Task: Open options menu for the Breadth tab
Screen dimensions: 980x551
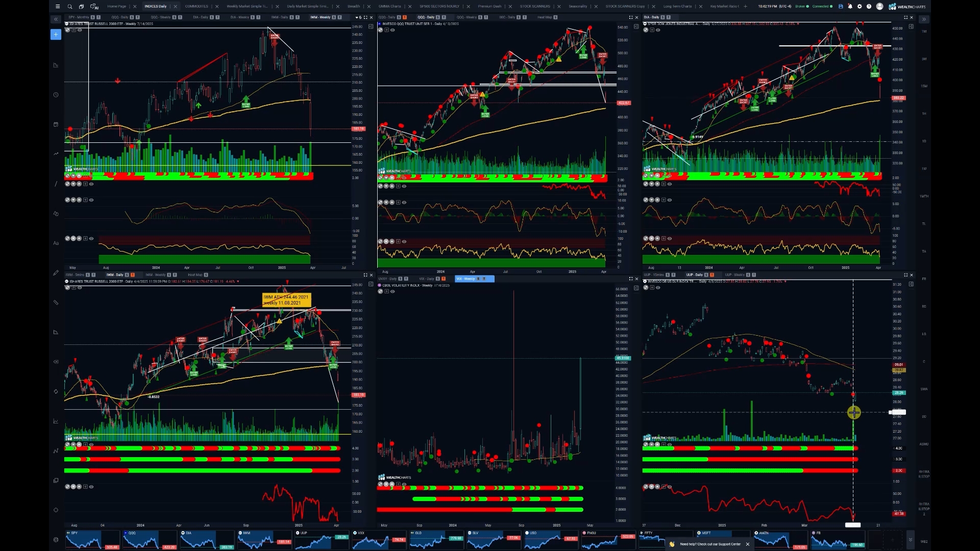Action: (363, 7)
